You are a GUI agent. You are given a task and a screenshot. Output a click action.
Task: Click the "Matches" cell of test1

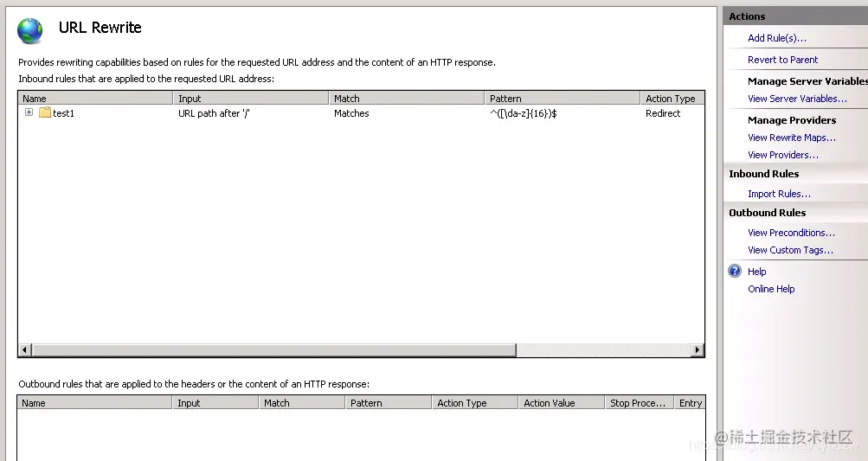click(x=351, y=113)
